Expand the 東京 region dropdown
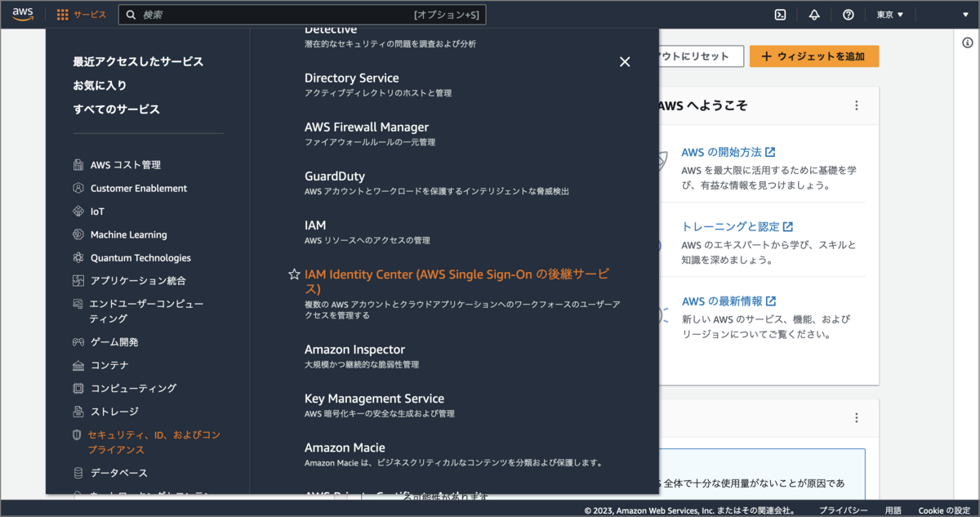This screenshot has height=517, width=980. tap(890, 15)
